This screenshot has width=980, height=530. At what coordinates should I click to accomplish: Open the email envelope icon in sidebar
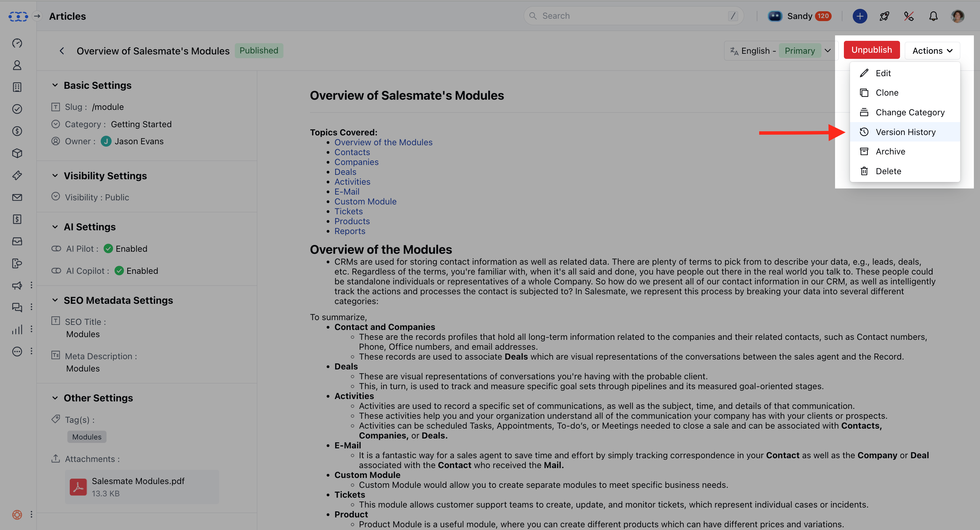[x=17, y=197]
